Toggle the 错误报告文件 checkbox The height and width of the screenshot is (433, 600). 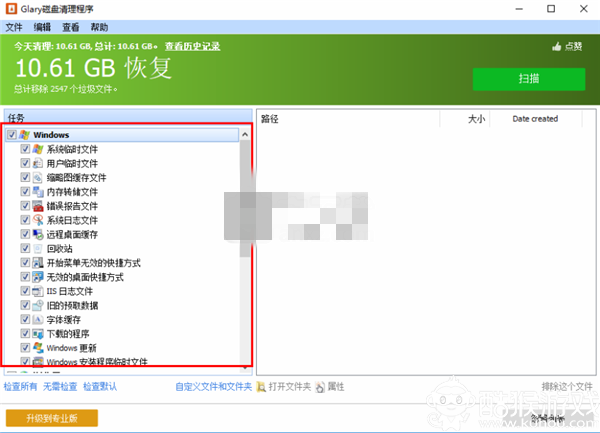(x=25, y=205)
